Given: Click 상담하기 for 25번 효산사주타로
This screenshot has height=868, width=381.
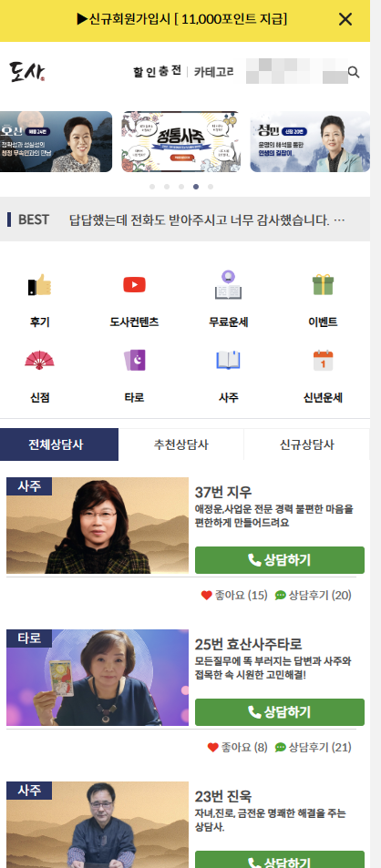Looking at the screenshot, I should 280,712.
